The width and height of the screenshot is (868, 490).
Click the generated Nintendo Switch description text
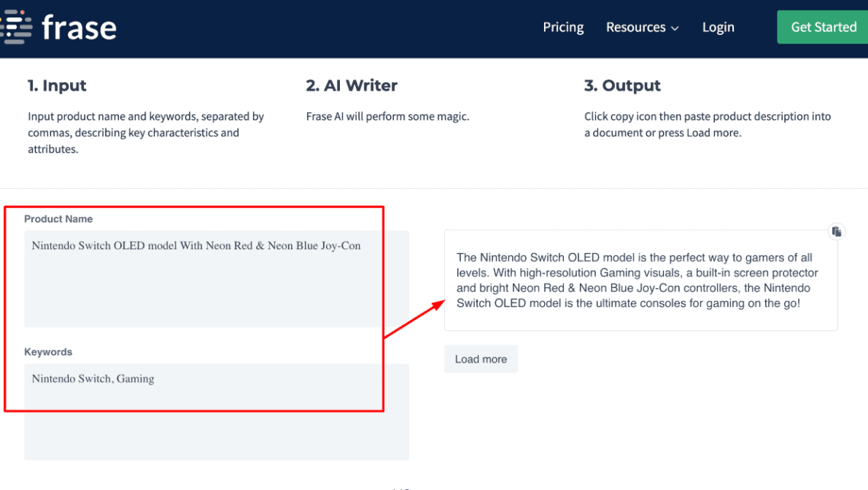tap(639, 280)
